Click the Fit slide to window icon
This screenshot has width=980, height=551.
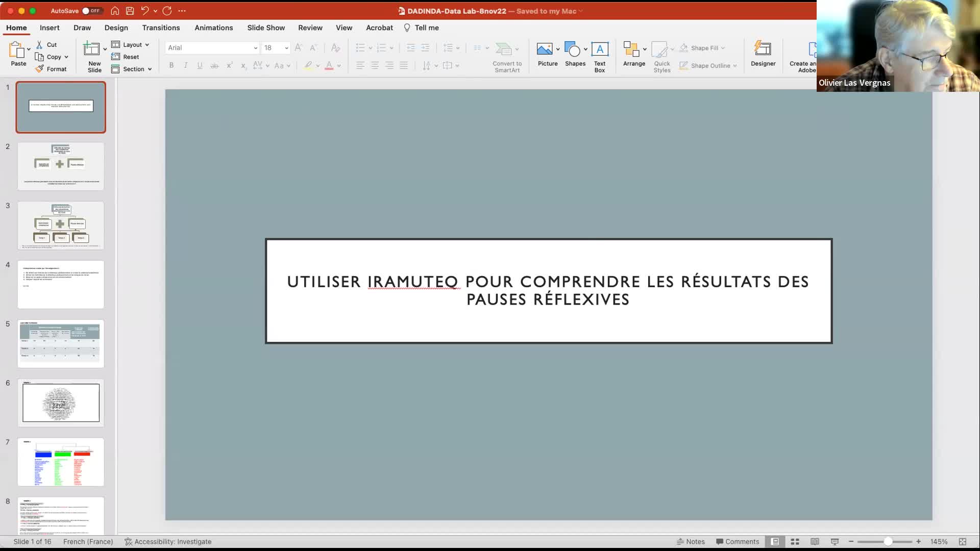point(962,542)
